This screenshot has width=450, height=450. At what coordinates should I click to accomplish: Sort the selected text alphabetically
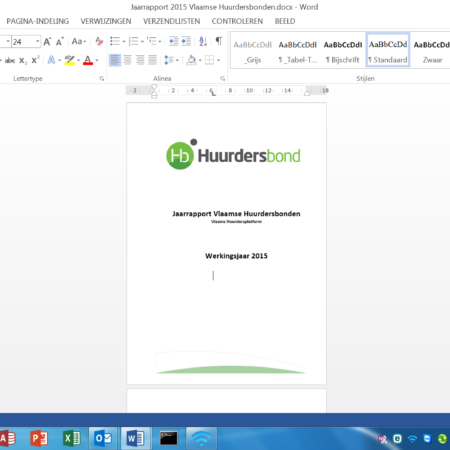tap(203, 41)
